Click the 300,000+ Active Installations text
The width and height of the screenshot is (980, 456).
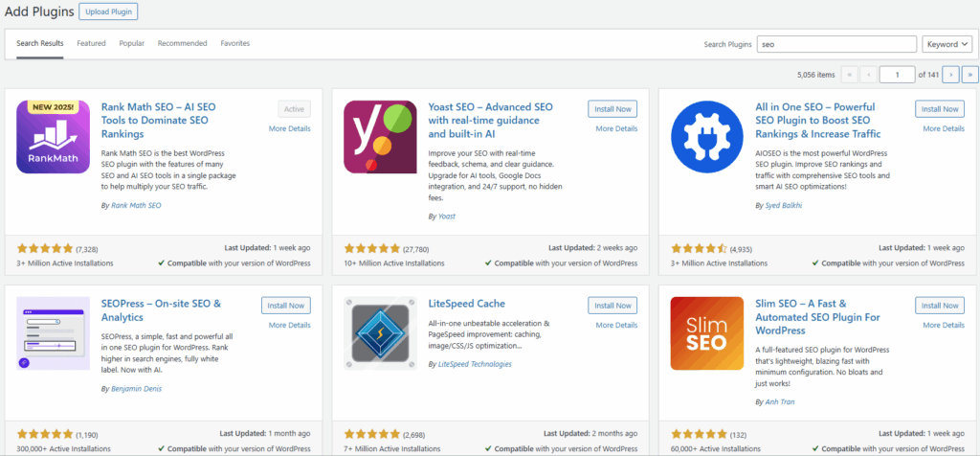pos(64,449)
